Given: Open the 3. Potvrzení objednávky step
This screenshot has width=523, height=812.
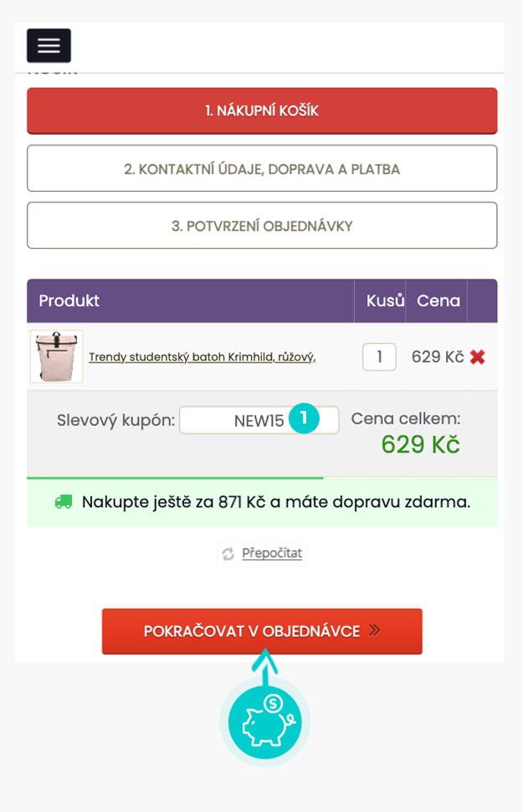Looking at the screenshot, I should coord(262,225).
